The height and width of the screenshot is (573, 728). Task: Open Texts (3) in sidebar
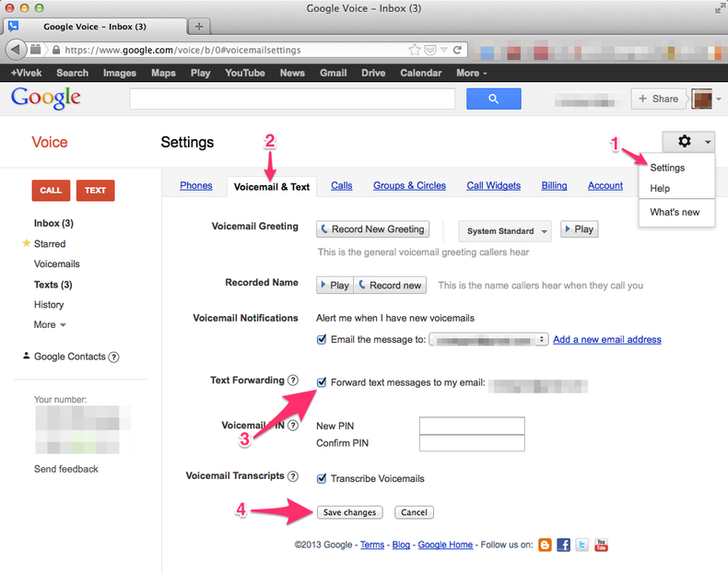53,285
